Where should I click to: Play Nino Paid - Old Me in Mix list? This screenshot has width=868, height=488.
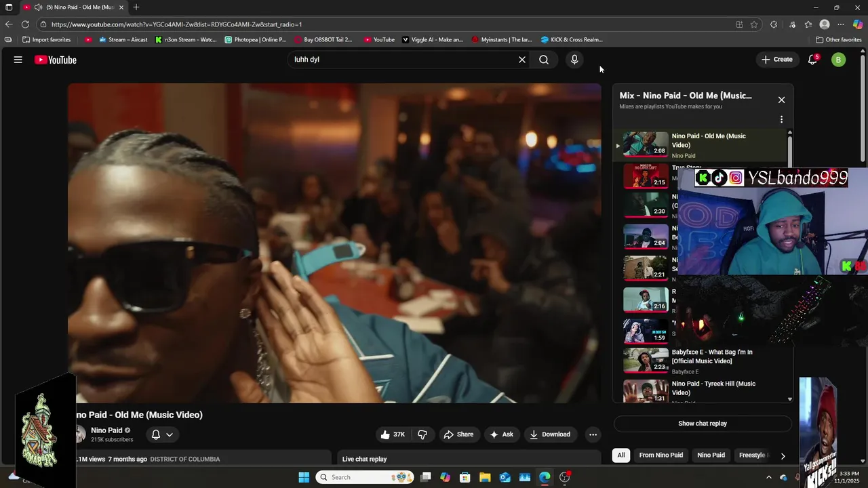point(702,145)
